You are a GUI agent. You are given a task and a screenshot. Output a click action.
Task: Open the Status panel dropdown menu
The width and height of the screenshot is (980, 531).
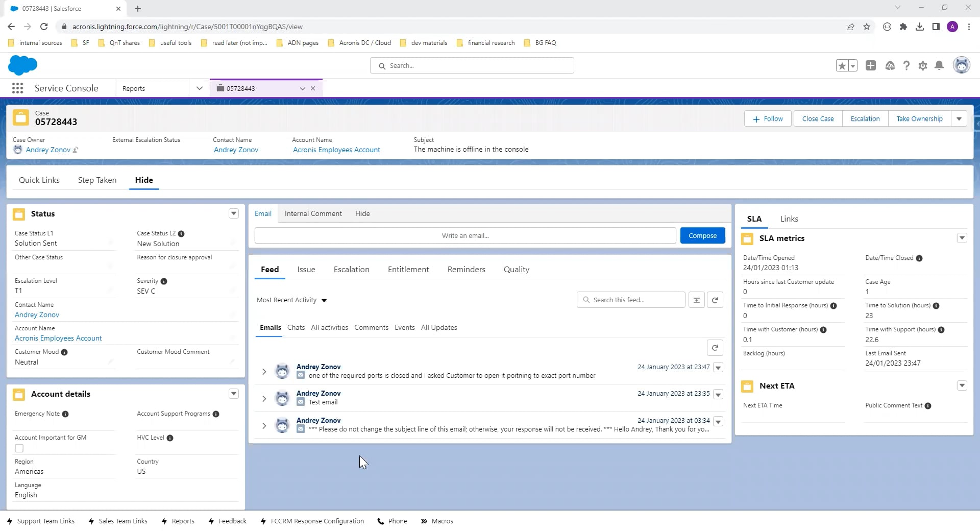233,213
